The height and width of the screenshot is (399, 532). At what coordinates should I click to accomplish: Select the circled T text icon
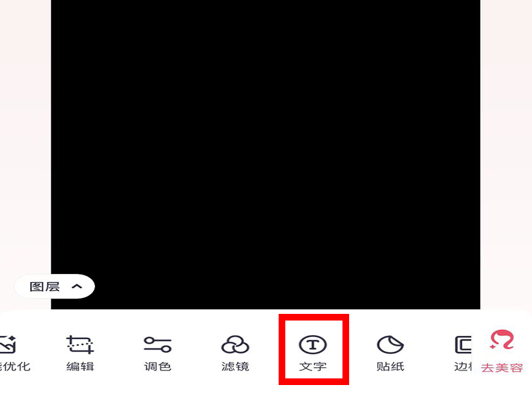click(313, 344)
